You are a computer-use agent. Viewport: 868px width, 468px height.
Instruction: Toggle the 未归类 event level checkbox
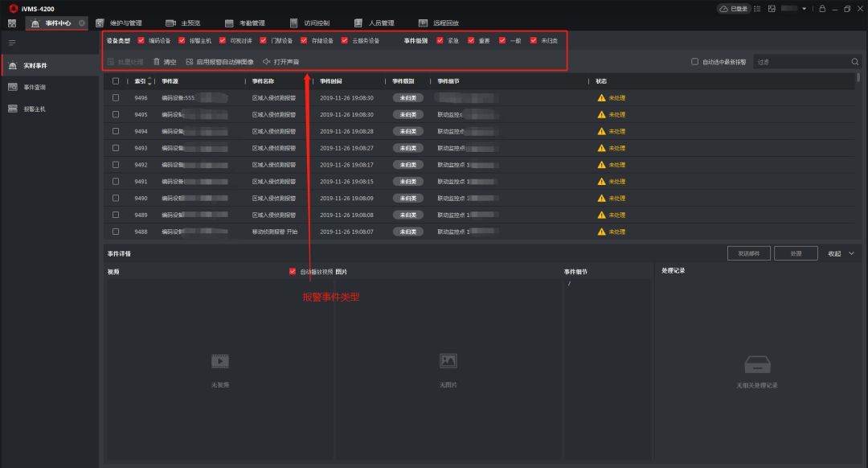click(534, 40)
